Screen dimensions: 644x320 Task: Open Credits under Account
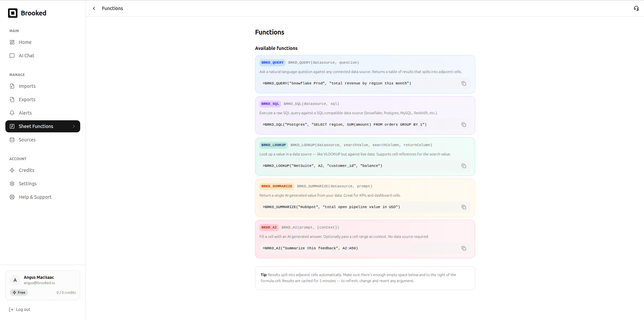pos(43,170)
